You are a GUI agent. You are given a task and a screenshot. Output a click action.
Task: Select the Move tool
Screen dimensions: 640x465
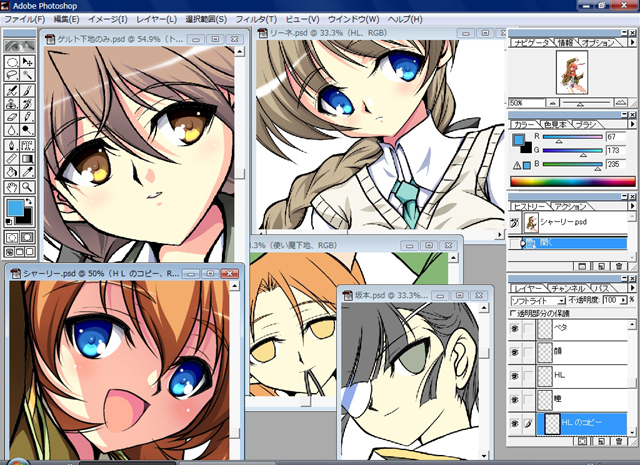[27, 62]
